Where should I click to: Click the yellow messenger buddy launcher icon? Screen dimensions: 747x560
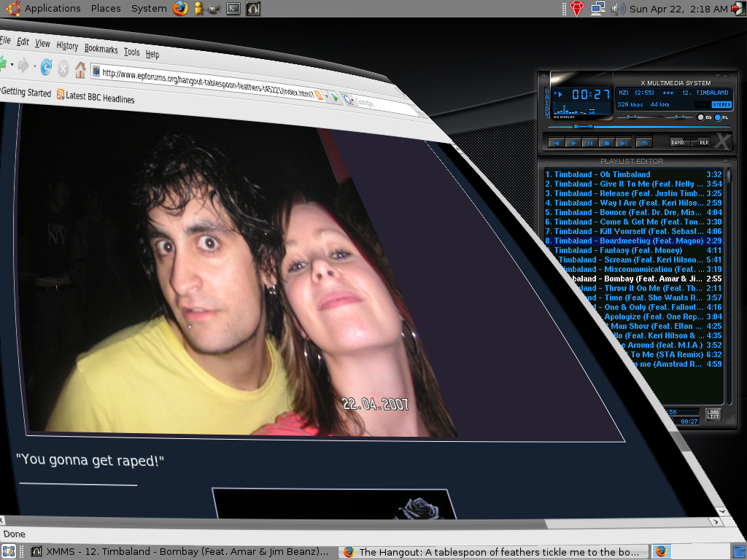point(198,9)
